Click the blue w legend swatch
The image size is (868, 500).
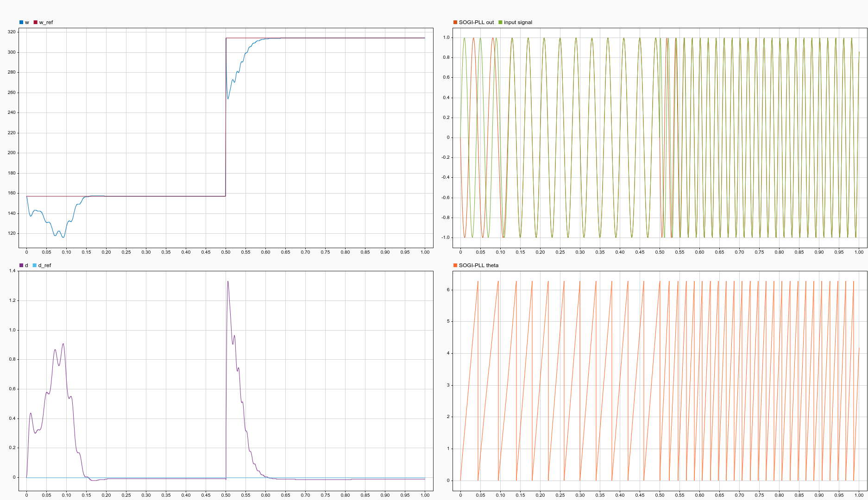(21, 22)
